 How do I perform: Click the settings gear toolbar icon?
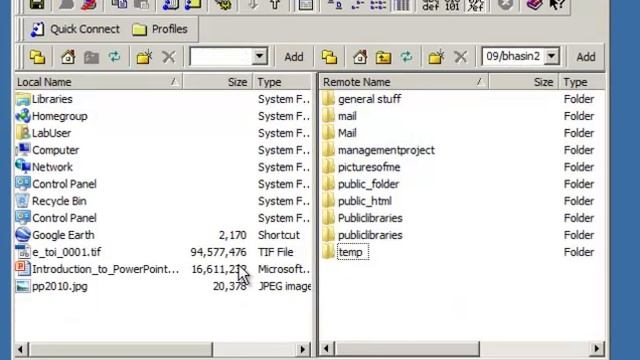pyautogui.click(x=223, y=5)
